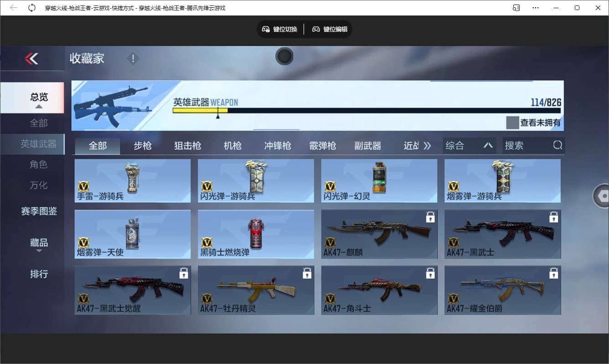Click the gamepad icon on 键位切换
This screenshot has width=609, height=364.
point(266,29)
